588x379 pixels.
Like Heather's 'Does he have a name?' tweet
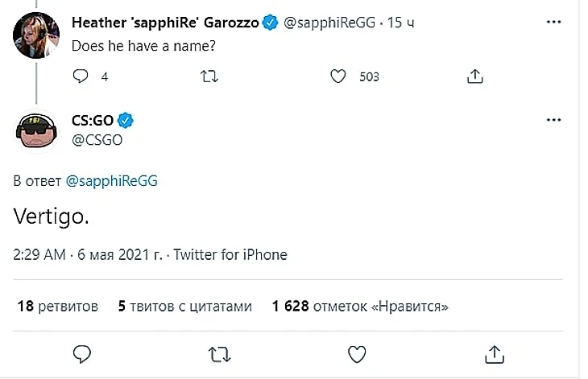(339, 76)
